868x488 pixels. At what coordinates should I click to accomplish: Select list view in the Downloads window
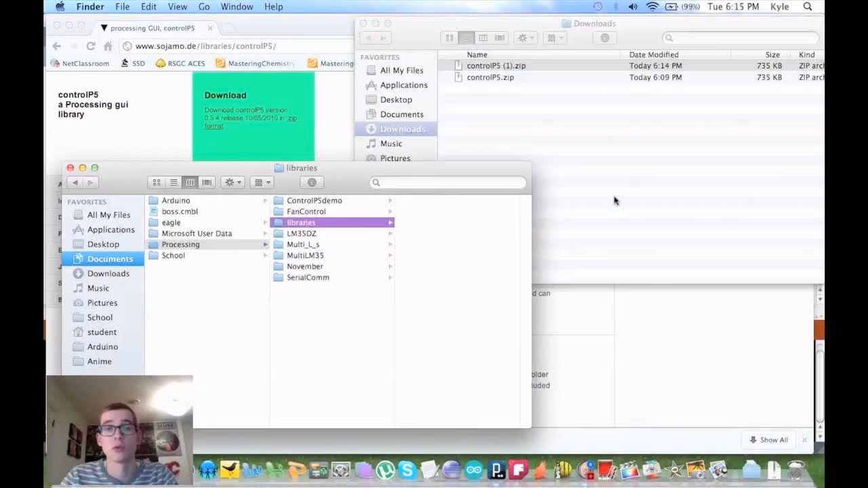pyautogui.click(x=466, y=38)
